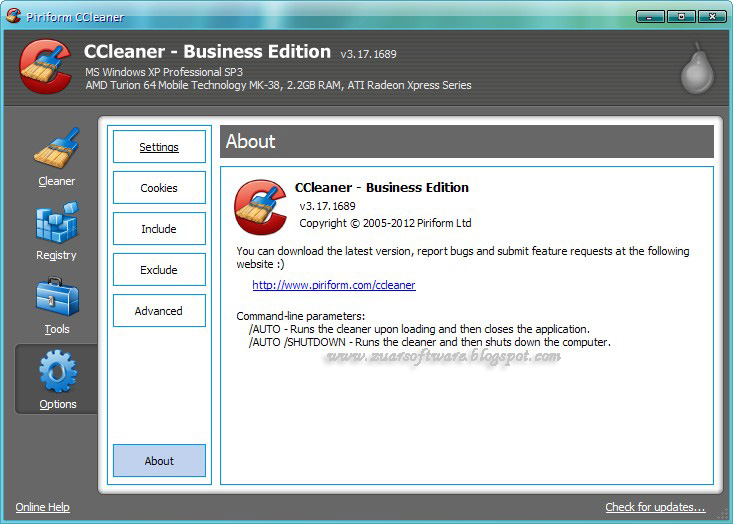Open the Include options tab
The image size is (733, 524).
click(159, 229)
